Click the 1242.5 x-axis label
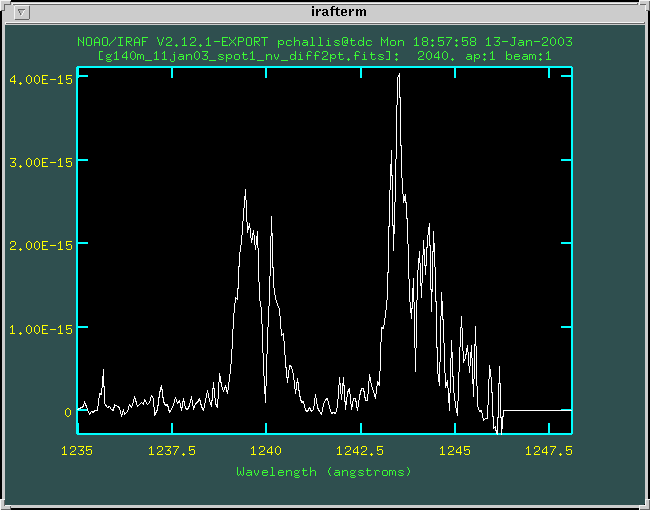Image resolution: width=650 pixels, height=510 pixels. 360,451
